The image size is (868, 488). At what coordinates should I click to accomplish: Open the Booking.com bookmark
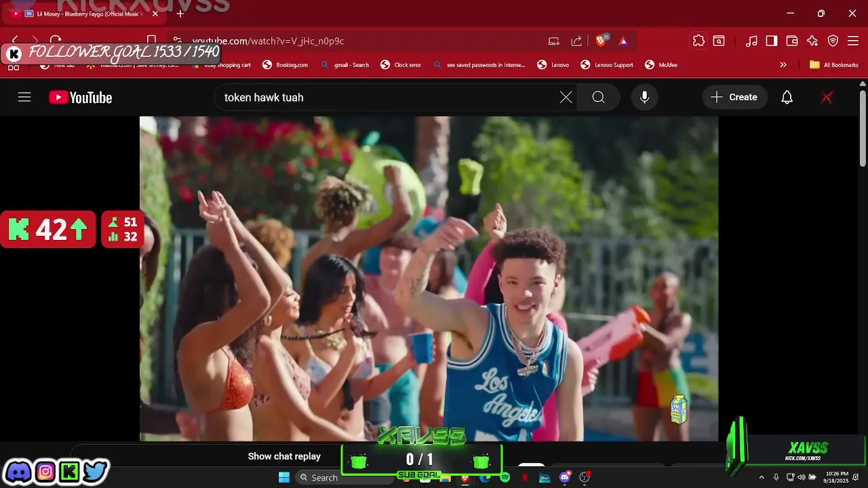pos(285,65)
